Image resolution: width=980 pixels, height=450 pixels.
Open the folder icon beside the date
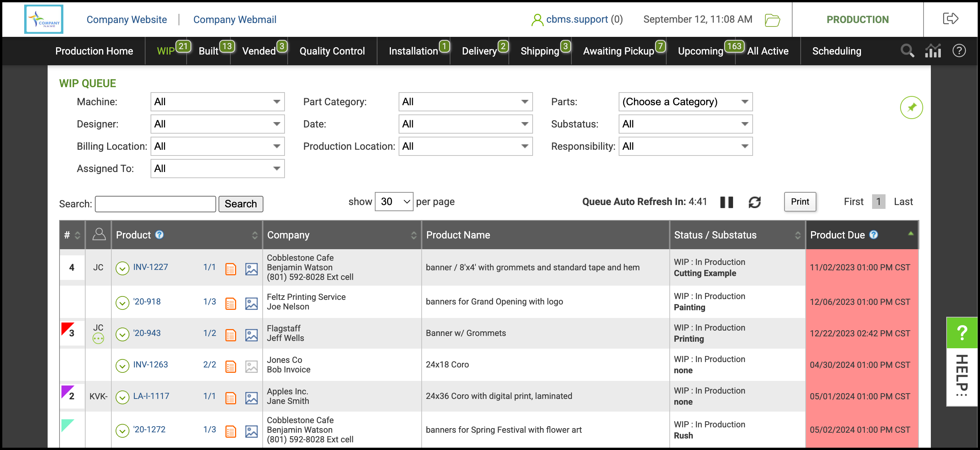pyautogui.click(x=772, y=20)
